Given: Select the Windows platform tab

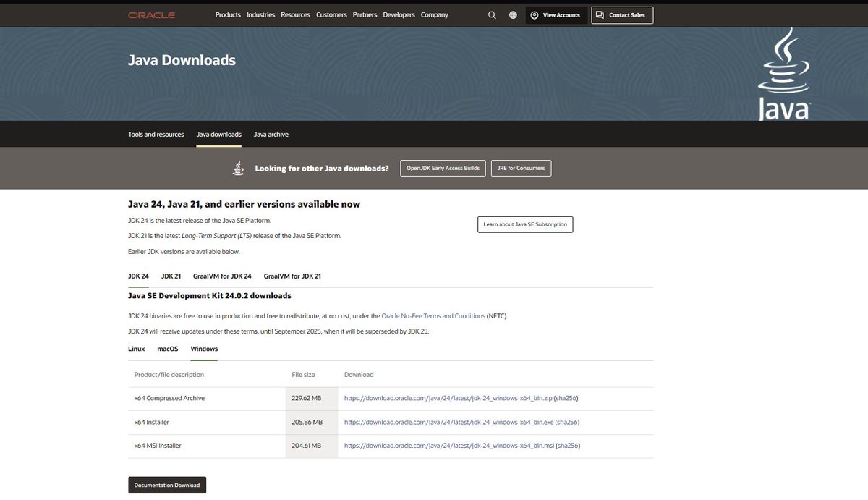Looking at the screenshot, I should (204, 349).
